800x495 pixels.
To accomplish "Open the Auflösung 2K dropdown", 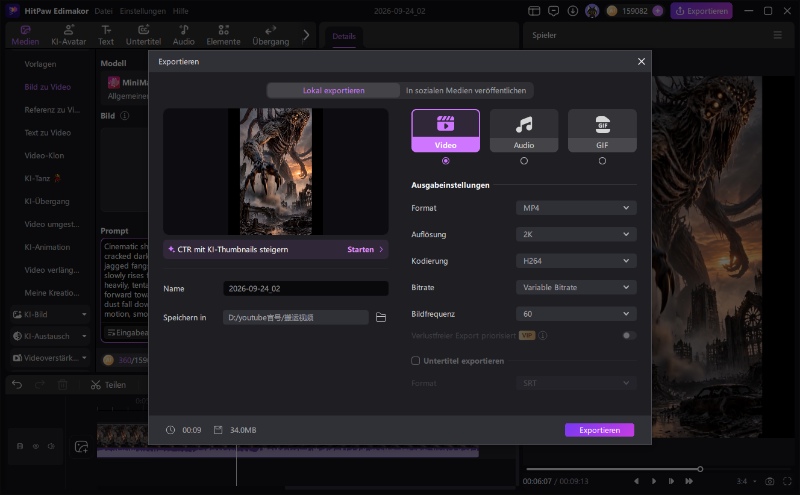I will pyautogui.click(x=576, y=234).
